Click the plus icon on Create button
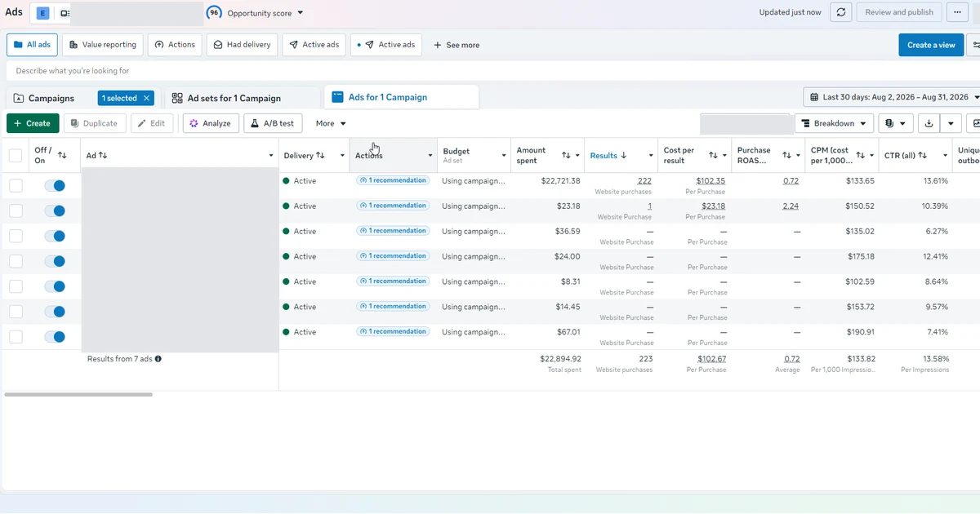 pos(18,123)
